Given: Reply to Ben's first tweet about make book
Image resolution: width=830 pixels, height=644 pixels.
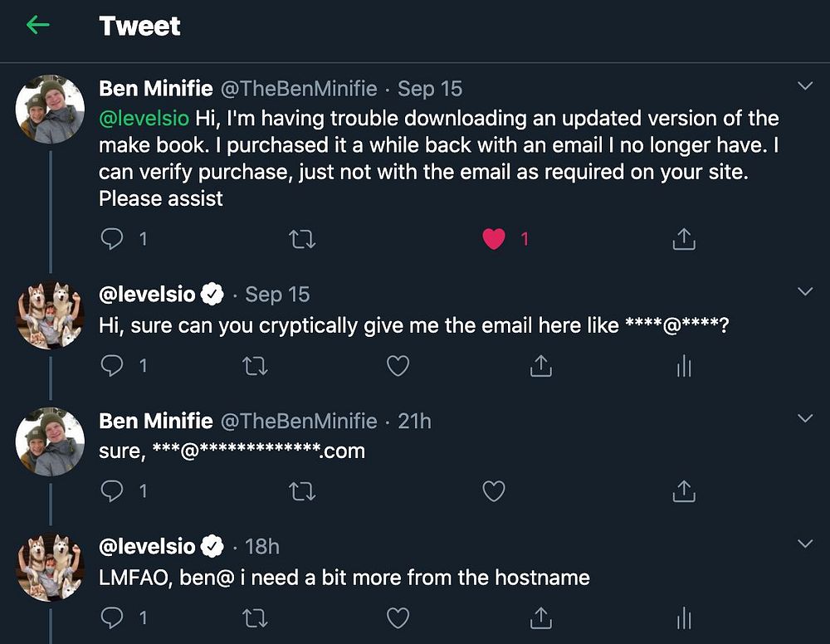Looking at the screenshot, I should click(x=112, y=239).
